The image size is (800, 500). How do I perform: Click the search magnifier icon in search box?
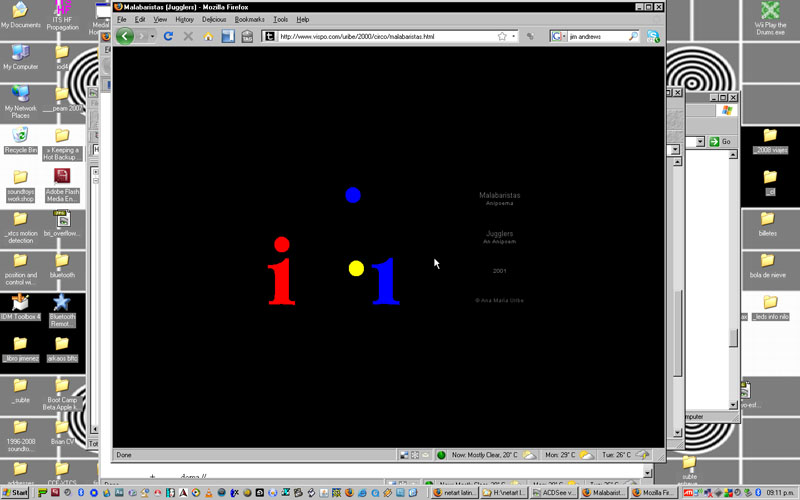point(633,36)
